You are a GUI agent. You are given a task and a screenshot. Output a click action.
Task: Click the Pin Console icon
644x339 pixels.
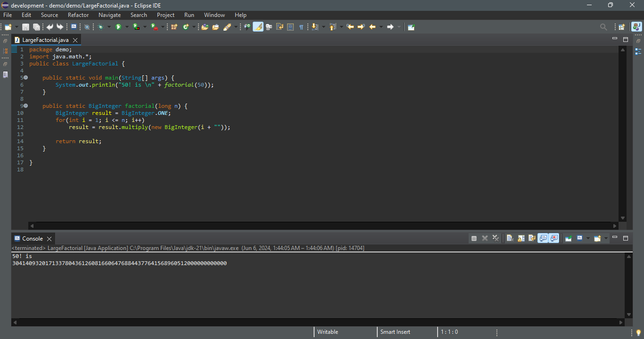click(569, 239)
